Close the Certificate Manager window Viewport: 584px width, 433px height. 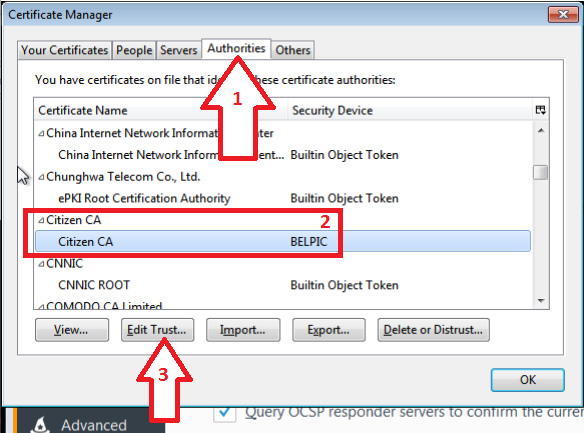pos(563,15)
